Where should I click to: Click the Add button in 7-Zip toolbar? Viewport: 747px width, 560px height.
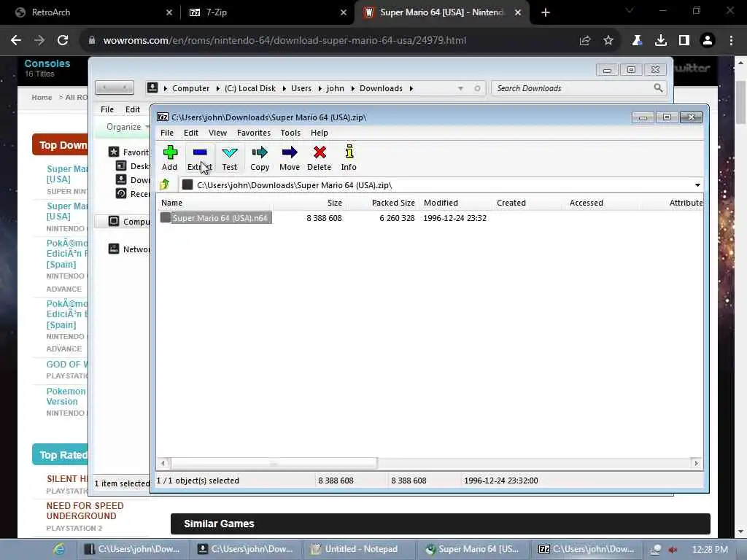tap(169, 158)
